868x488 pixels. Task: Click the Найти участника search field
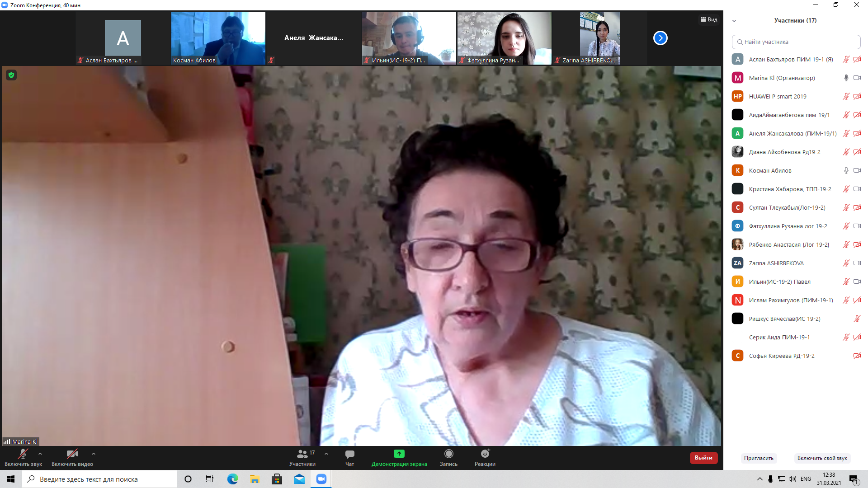(796, 42)
